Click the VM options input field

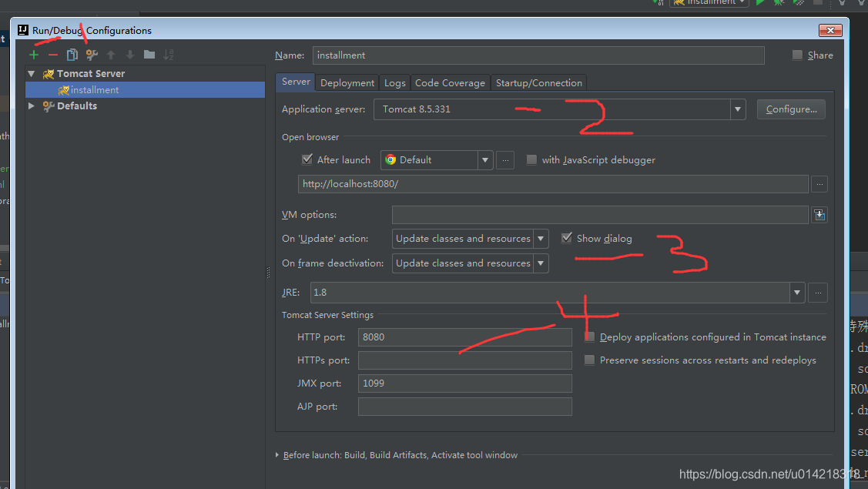coord(600,215)
